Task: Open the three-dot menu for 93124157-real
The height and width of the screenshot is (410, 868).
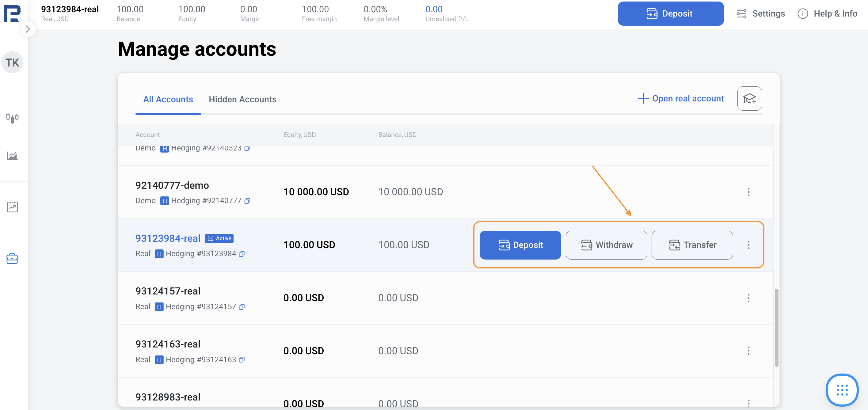Action: coord(748,298)
